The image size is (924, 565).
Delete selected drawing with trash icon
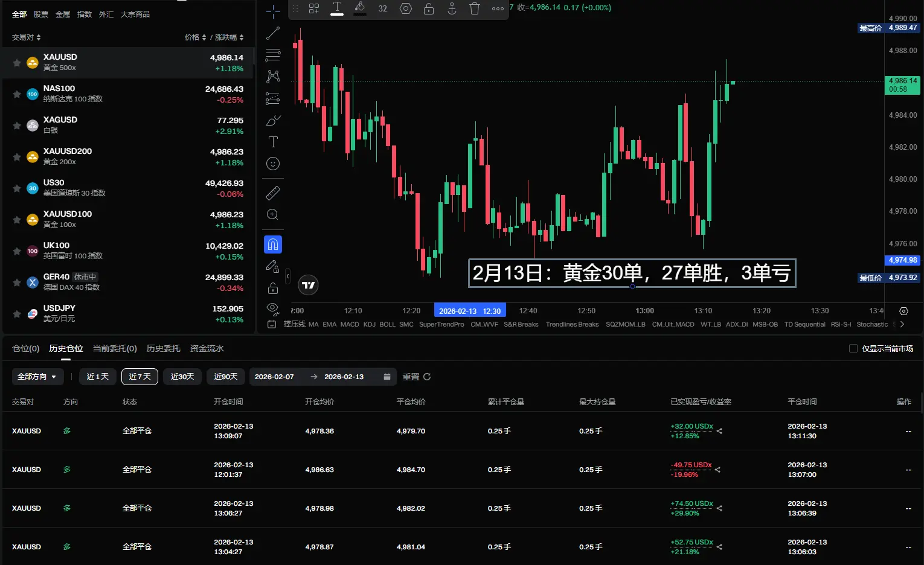coord(475,8)
